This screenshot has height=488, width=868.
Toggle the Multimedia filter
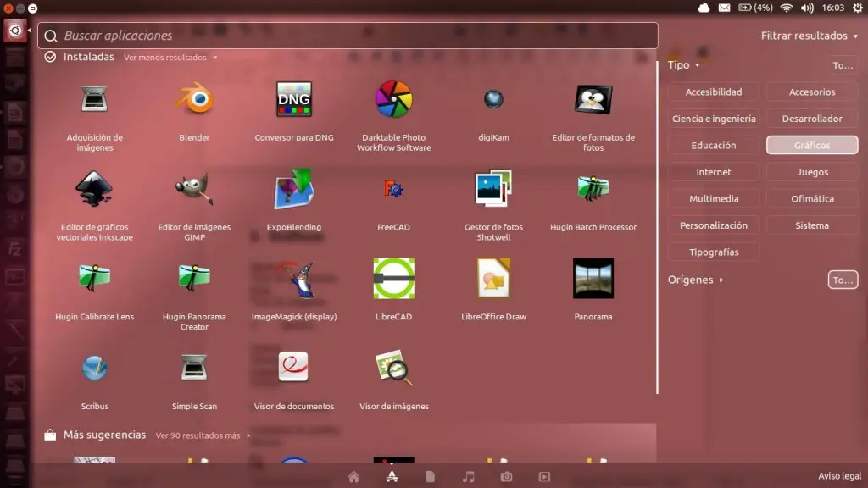coord(714,198)
